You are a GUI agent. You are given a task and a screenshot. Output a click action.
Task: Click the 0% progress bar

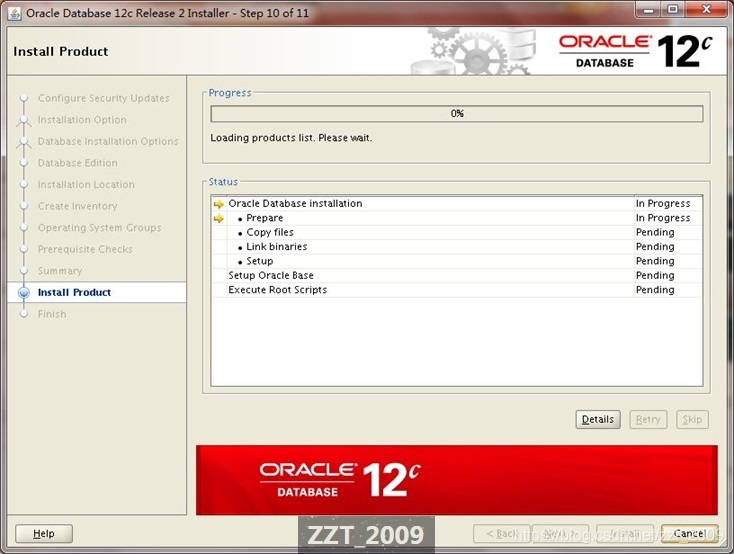457,114
